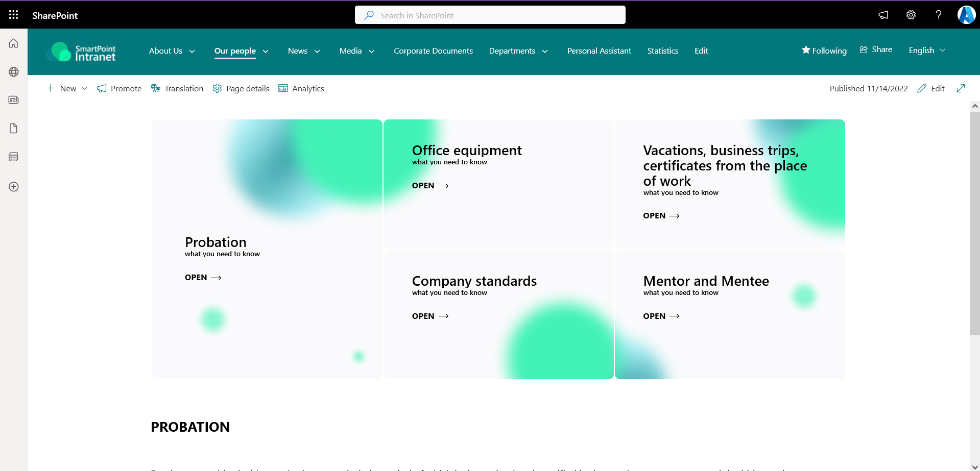Open My lists icon in left sidebar
The height and width of the screenshot is (471, 980).
point(14,157)
